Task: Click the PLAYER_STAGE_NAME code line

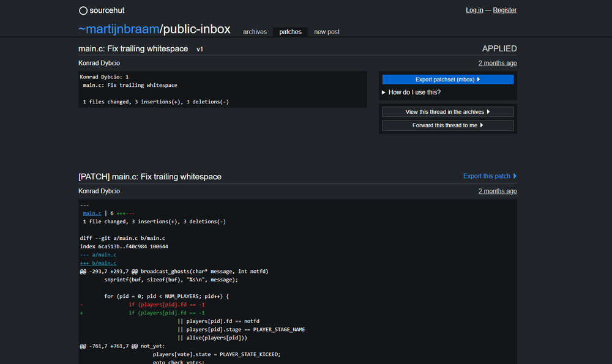Action: 241,330
